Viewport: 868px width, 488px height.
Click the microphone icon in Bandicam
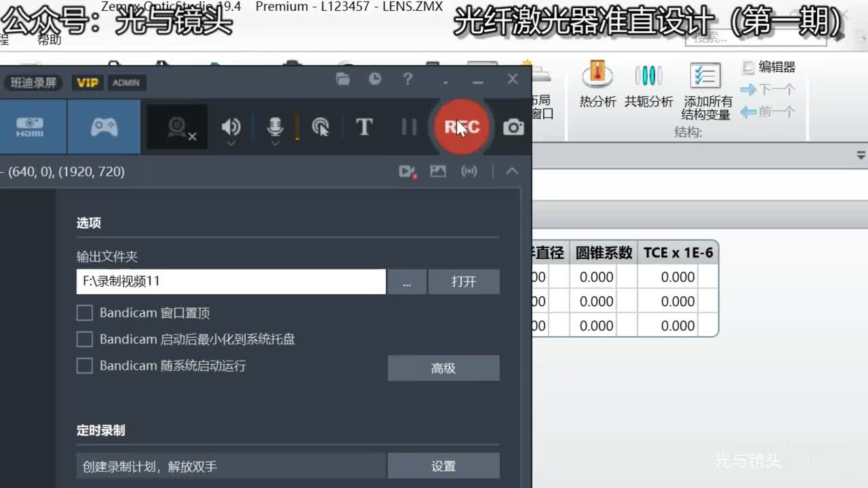click(x=275, y=126)
